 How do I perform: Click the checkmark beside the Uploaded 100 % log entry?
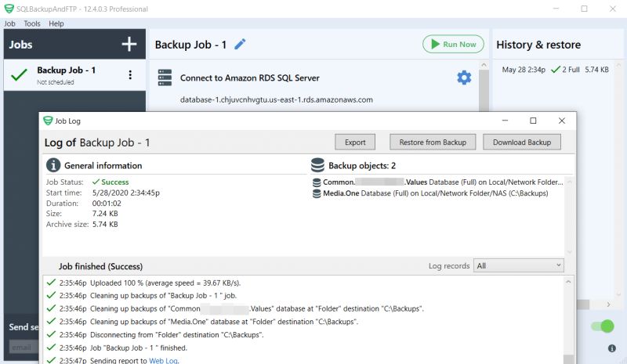[x=51, y=283]
